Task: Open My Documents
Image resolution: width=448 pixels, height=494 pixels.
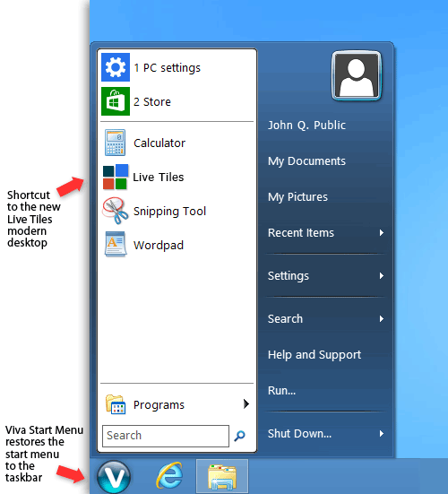Action: 306,161
